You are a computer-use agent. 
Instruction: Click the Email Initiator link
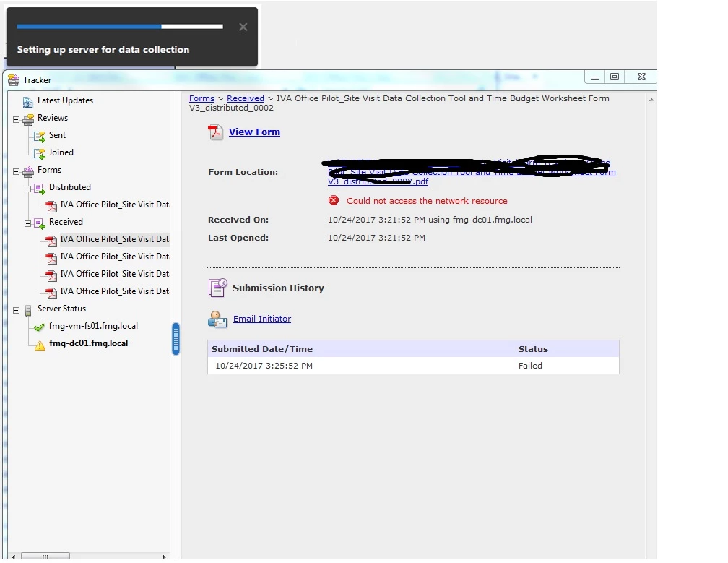pos(262,319)
